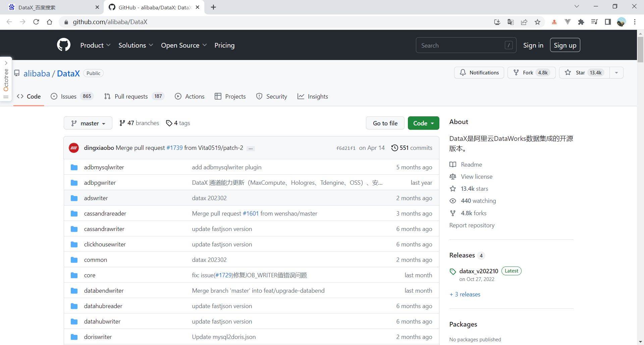The image size is (644, 345).
Task: Open the green Code dropdown
Action: pyautogui.click(x=423, y=123)
